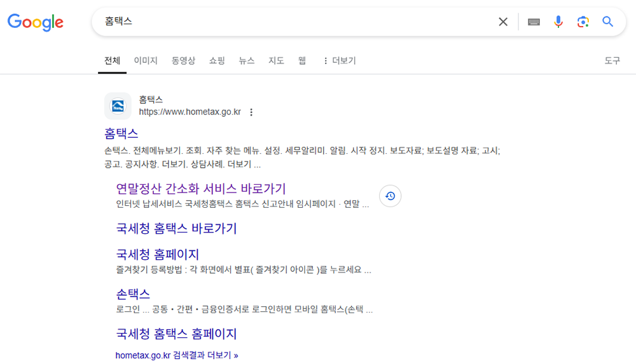Click the snippet text starting with 손택스. 전체메뉴보기

pyautogui.click(x=302, y=158)
